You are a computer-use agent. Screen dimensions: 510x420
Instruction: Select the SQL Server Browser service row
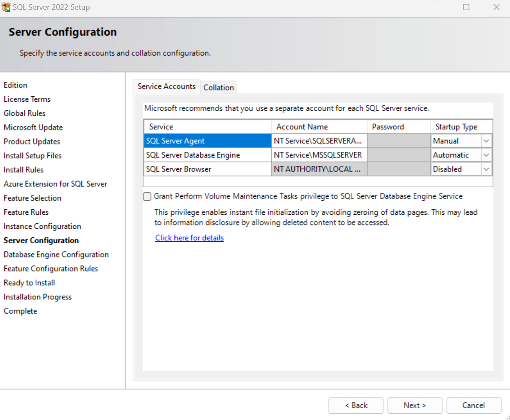pos(208,169)
